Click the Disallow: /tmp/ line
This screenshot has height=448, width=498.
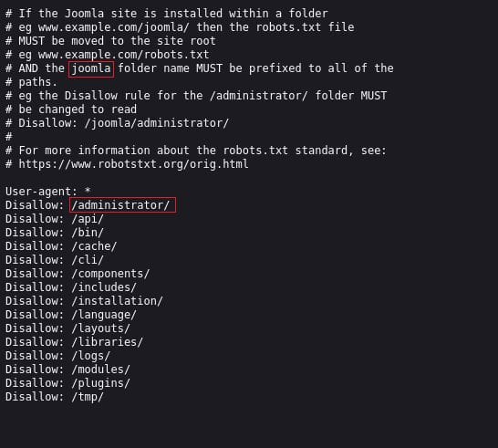(x=55, y=397)
